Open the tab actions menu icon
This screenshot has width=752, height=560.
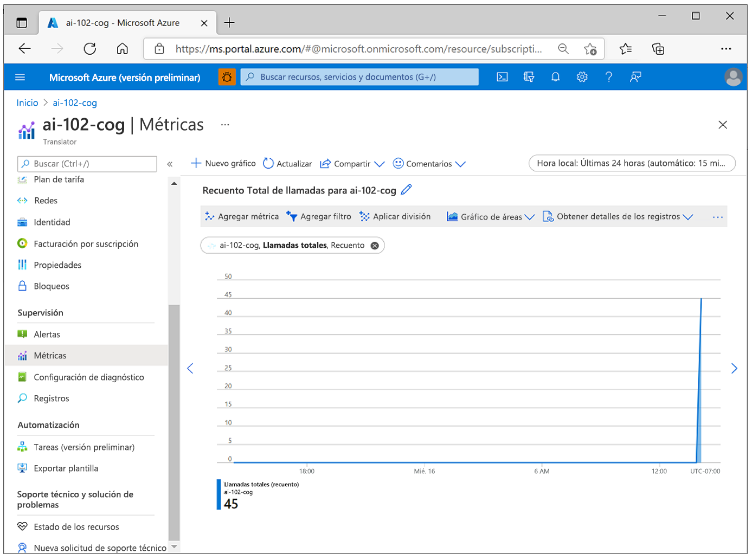click(22, 23)
